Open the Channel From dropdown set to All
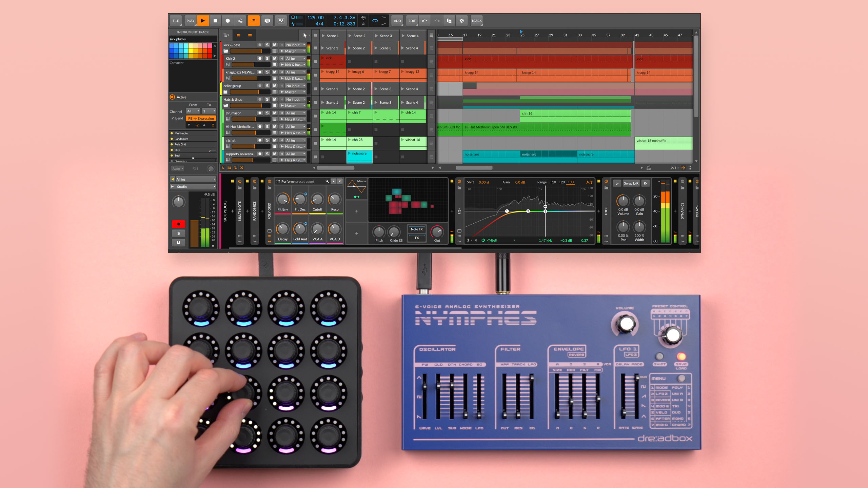This screenshot has width=868, height=488. coord(193,111)
